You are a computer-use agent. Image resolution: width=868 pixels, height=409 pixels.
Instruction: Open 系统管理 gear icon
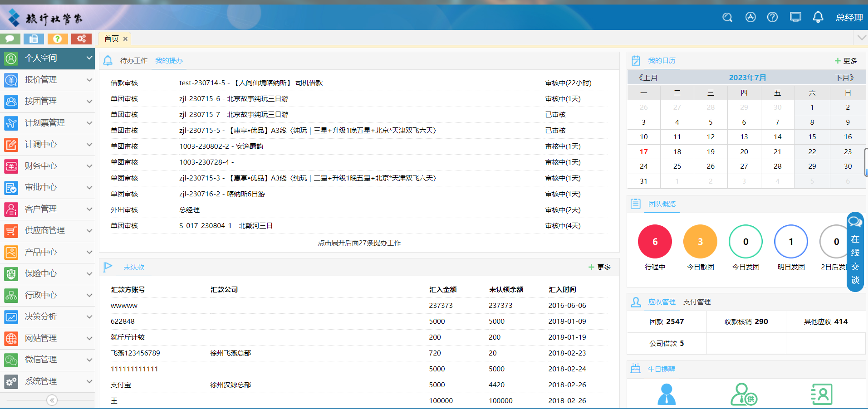(x=11, y=381)
